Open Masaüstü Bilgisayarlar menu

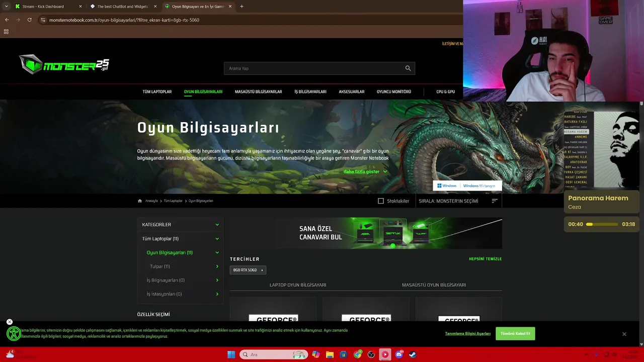[x=258, y=92]
